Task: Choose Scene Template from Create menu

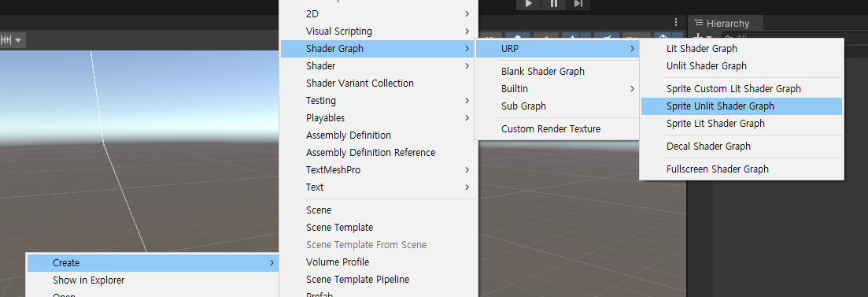Action: (x=379, y=228)
